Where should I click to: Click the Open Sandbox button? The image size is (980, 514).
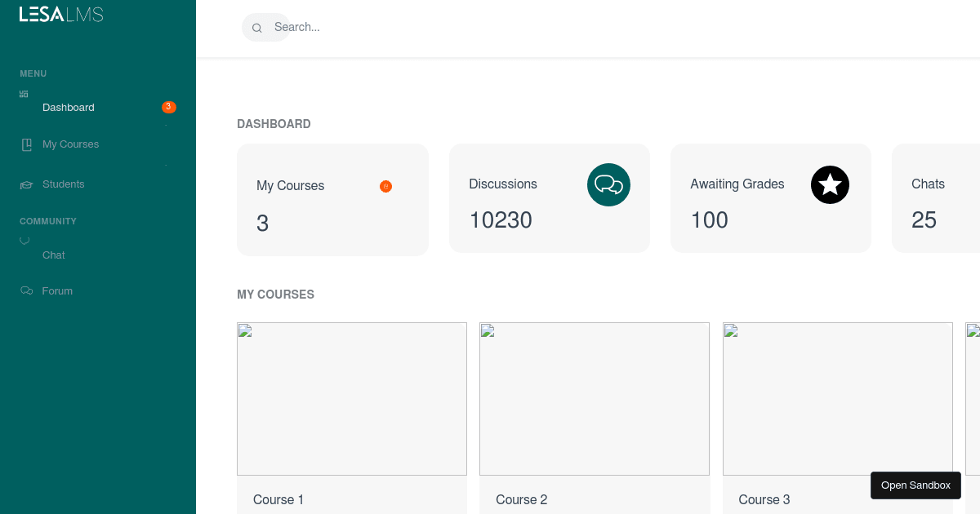click(x=915, y=485)
